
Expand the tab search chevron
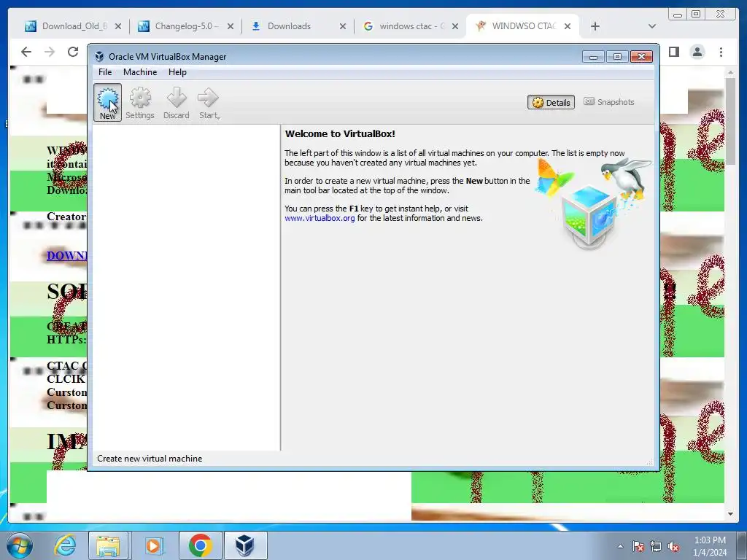(x=652, y=26)
